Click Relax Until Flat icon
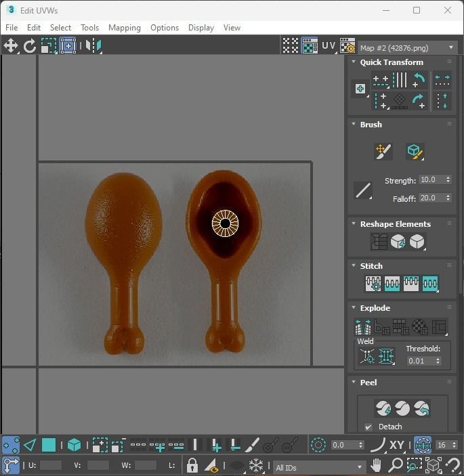This screenshot has width=464, height=476. point(398,242)
